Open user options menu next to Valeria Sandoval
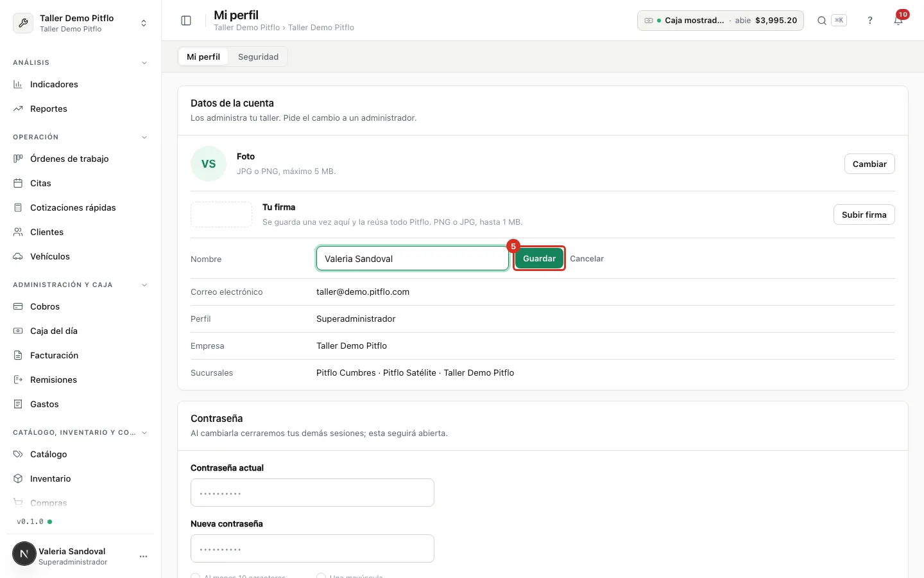Image resolution: width=924 pixels, height=578 pixels. [144, 556]
